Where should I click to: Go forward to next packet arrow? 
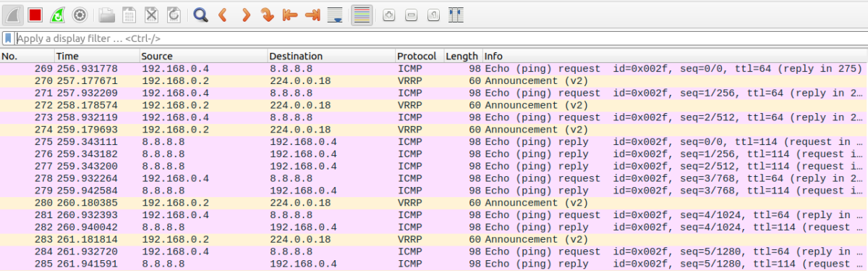[x=245, y=14]
